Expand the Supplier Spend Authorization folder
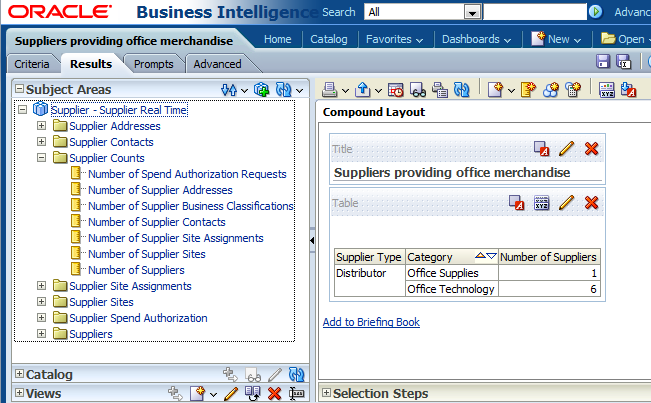Viewport: 651px width, 403px height. (42, 318)
